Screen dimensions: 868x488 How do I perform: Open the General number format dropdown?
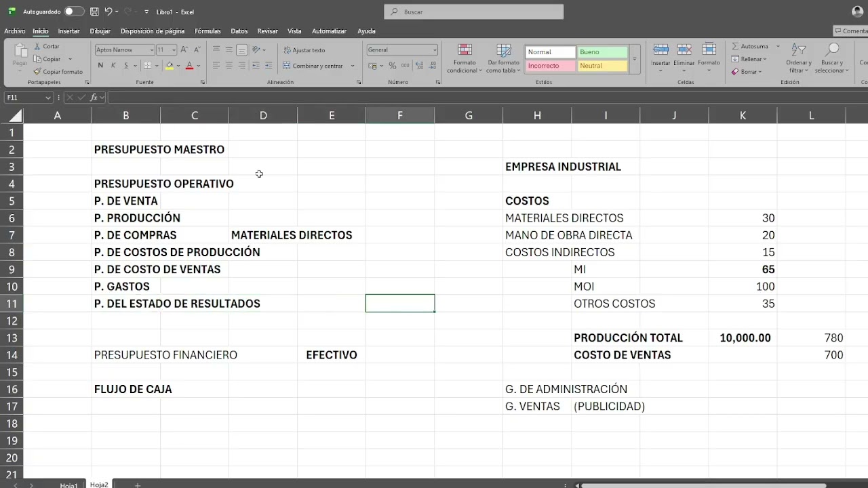pyautogui.click(x=435, y=50)
